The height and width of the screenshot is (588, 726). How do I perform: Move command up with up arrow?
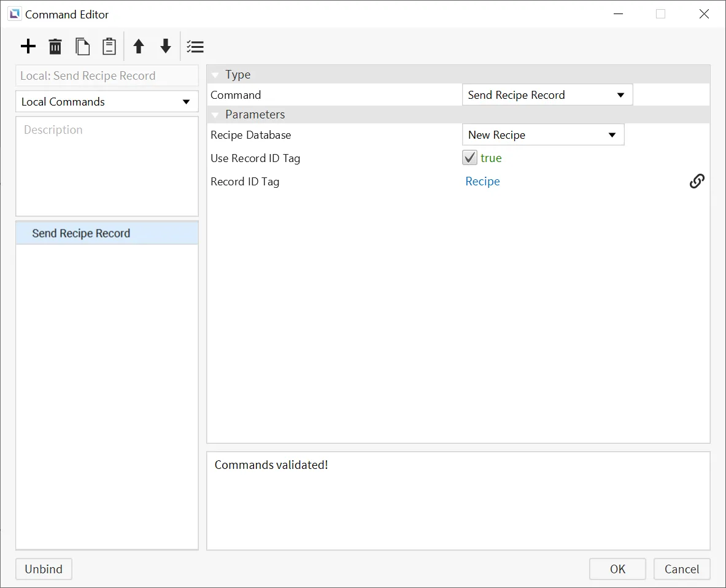(x=139, y=47)
